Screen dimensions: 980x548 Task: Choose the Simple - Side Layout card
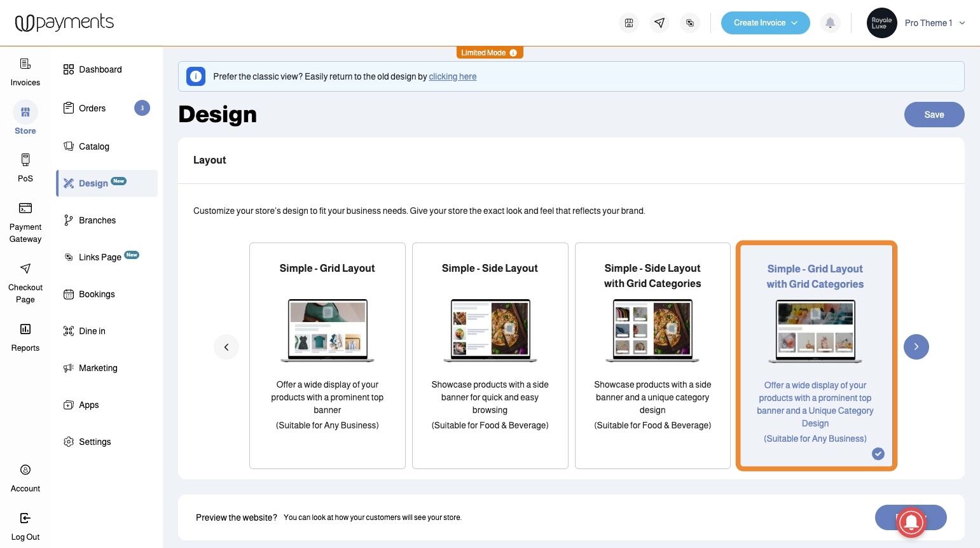tap(490, 356)
